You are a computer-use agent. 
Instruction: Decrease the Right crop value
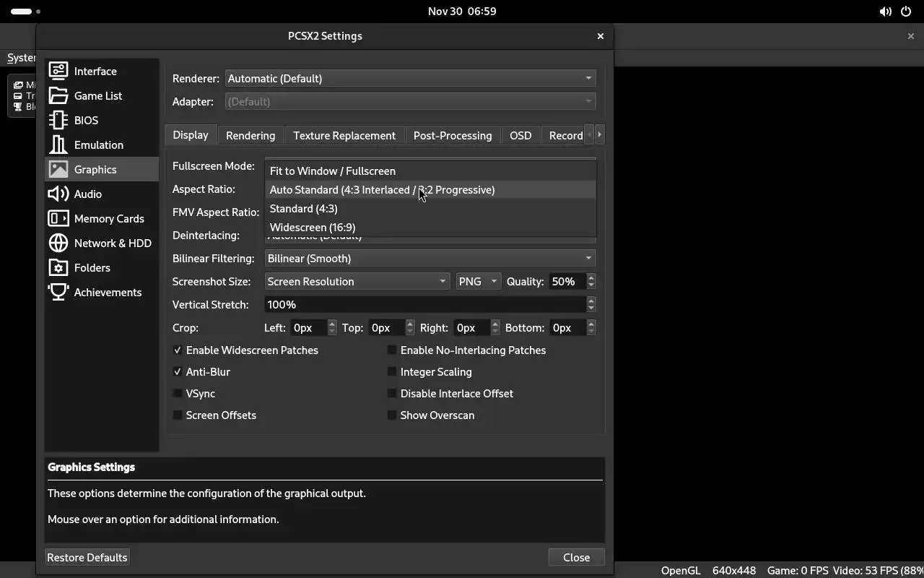pyautogui.click(x=495, y=332)
